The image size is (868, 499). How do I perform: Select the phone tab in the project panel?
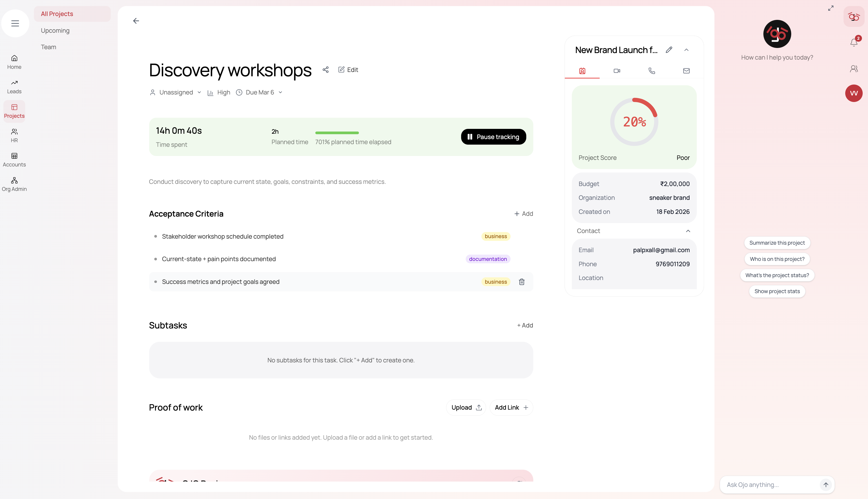(651, 71)
